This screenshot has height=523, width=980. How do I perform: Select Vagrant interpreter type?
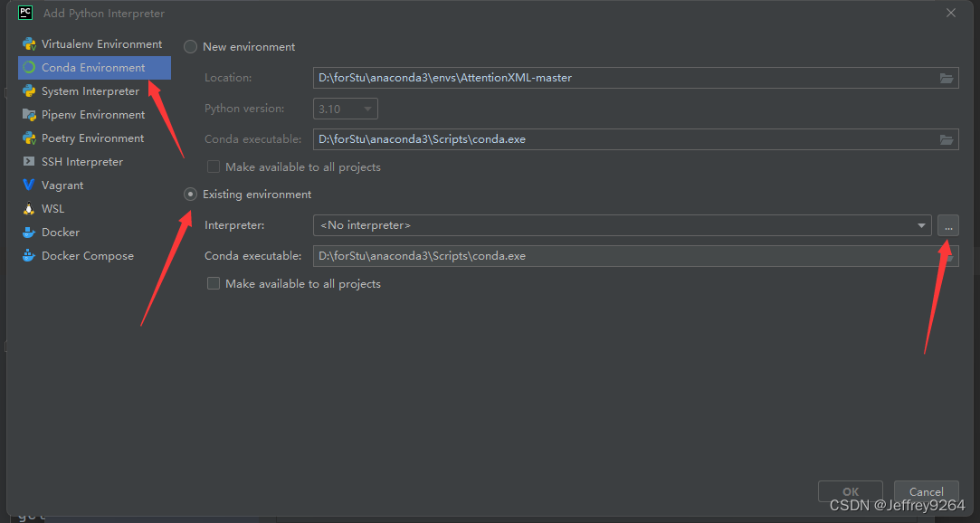click(x=94, y=185)
